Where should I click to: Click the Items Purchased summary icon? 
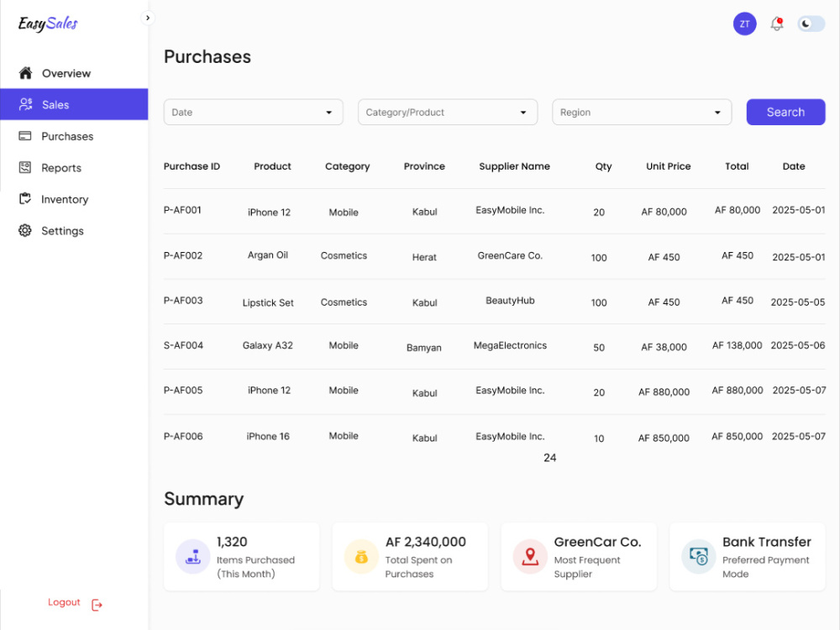tap(193, 557)
